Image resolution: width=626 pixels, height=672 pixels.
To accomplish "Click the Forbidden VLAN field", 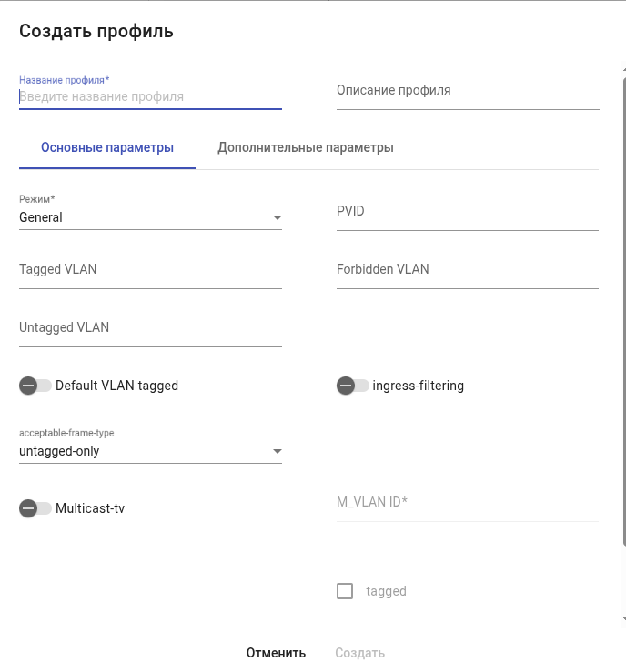I will (x=468, y=270).
